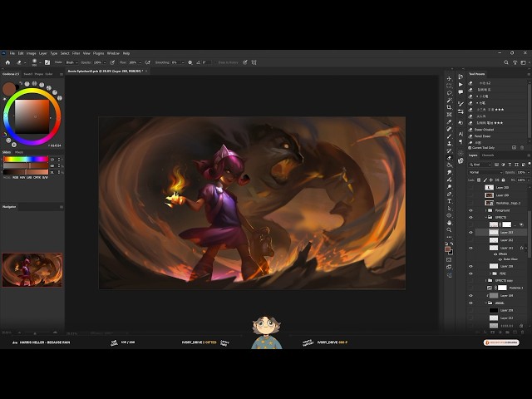Open the Actions play icon panel
This screenshot has width=532, height=399.
tap(461, 85)
